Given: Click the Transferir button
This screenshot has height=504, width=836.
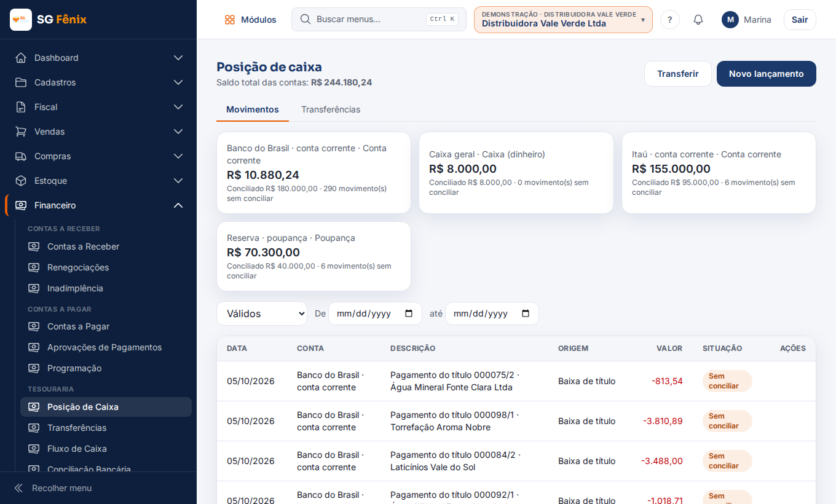Looking at the screenshot, I should click(x=678, y=74).
